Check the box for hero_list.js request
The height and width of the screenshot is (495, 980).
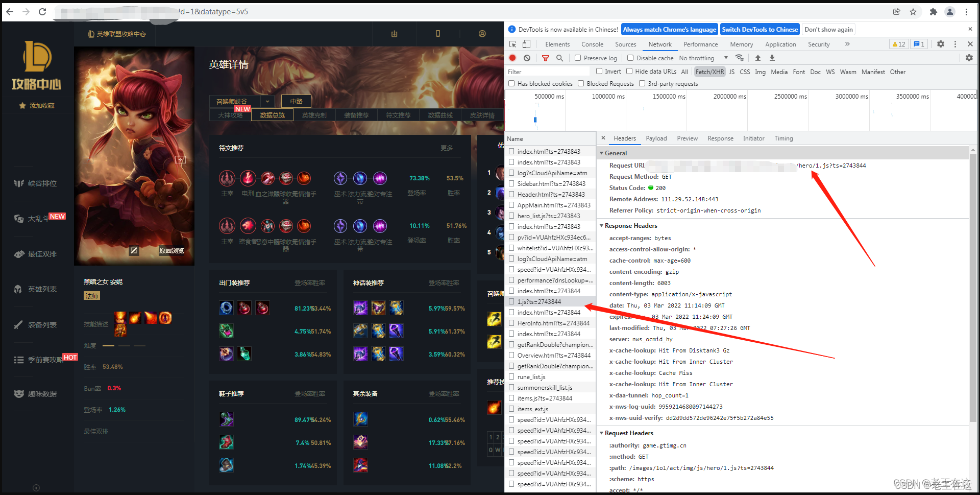pos(511,216)
